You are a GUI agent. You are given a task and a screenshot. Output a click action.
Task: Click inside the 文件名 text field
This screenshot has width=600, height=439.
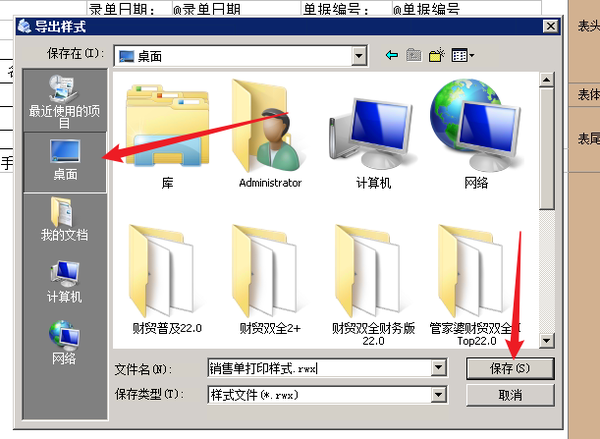(x=320, y=368)
